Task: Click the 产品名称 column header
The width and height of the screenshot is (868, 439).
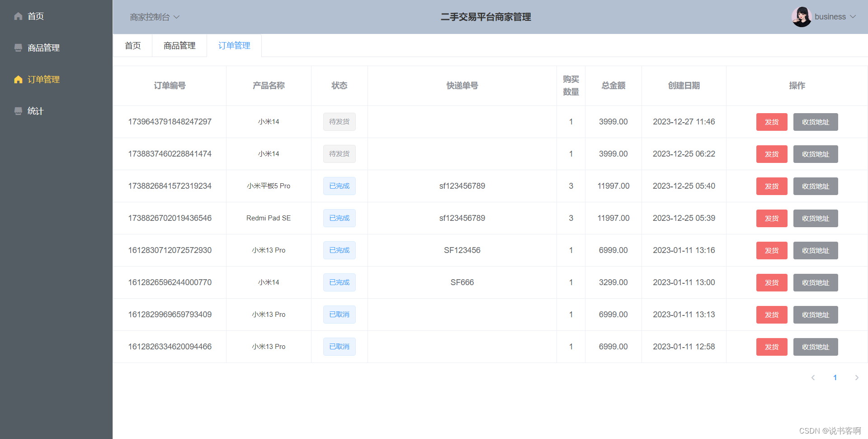Action: (269, 86)
